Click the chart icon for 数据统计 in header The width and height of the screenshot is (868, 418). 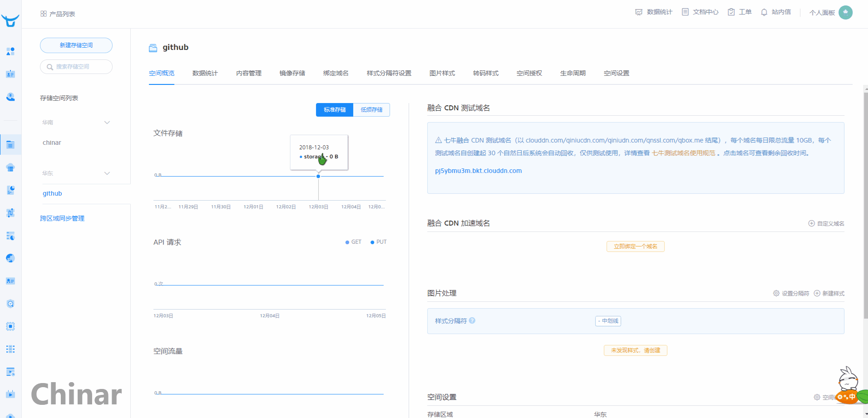click(x=639, y=12)
